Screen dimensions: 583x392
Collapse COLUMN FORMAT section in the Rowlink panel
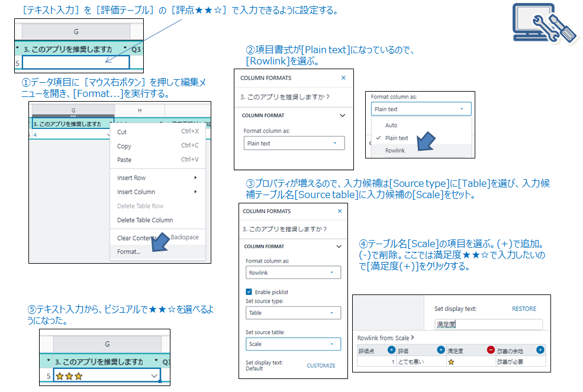tap(339, 247)
